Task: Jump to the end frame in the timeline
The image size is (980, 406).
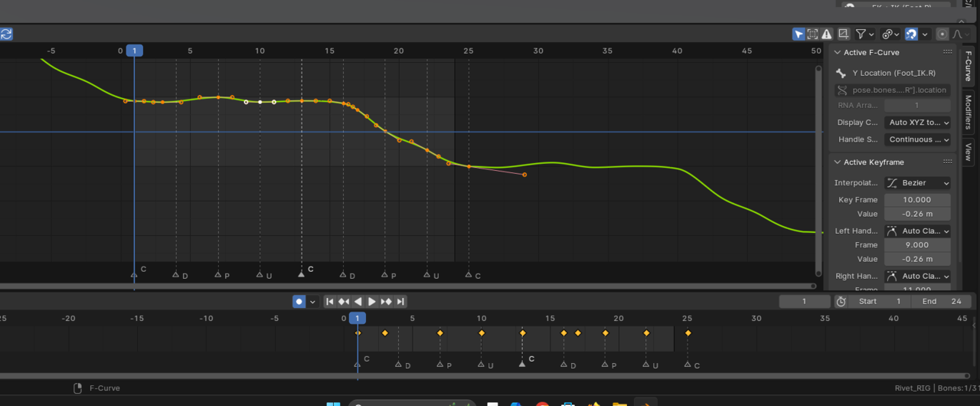Action: pyautogui.click(x=400, y=302)
